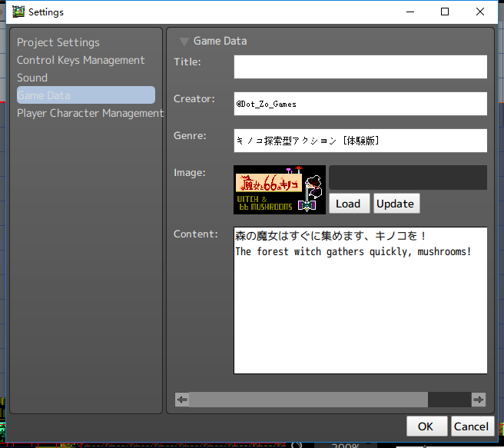Minimize the Settings window
This screenshot has height=448, width=504.
(x=410, y=12)
